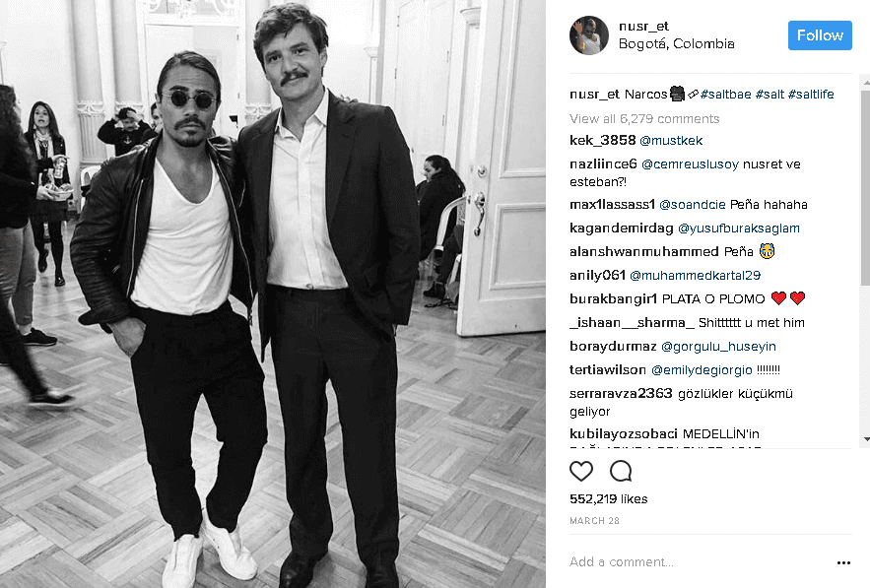Open the three-dot more options menu
Screen dimensions: 870x588
[843, 562]
